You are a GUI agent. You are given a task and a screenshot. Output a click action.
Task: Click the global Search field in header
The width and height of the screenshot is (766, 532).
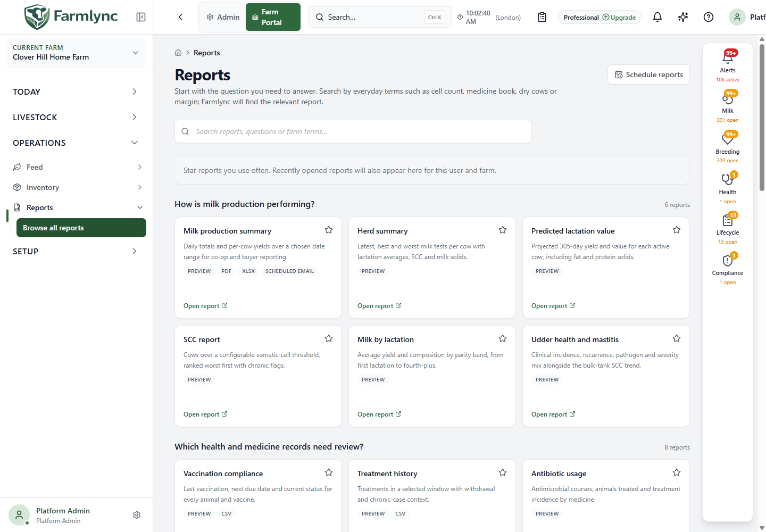coord(380,17)
